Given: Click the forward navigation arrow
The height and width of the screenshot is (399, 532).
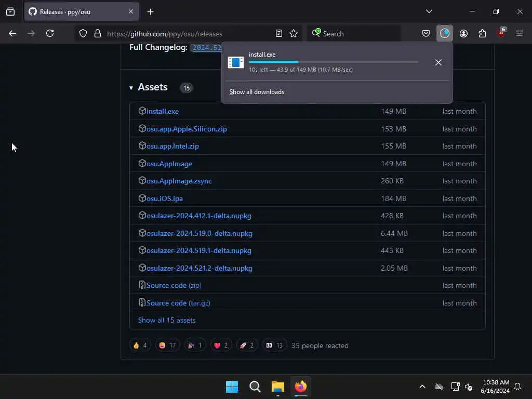Looking at the screenshot, I should click(x=31, y=33).
